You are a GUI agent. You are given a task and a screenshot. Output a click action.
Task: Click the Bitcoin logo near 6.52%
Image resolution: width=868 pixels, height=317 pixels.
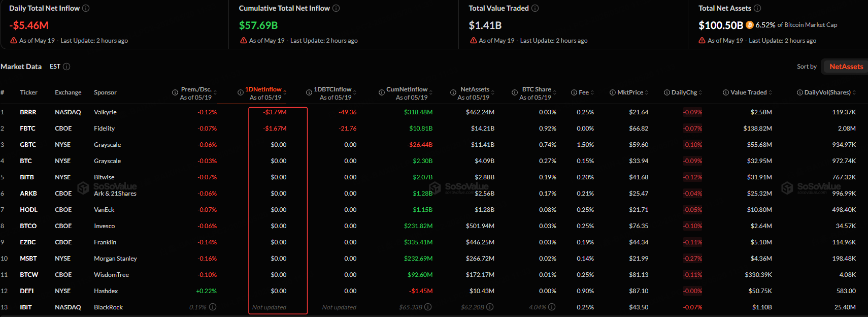click(750, 25)
